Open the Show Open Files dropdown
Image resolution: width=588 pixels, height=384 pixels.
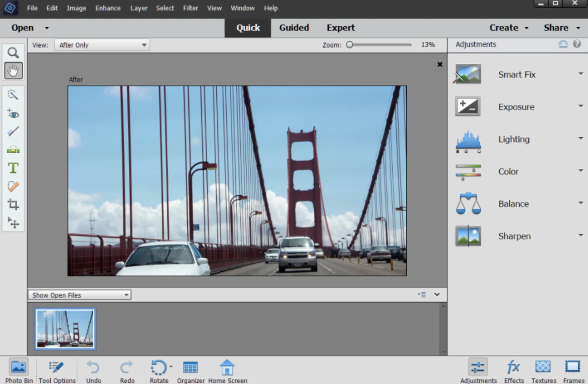point(79,295)
